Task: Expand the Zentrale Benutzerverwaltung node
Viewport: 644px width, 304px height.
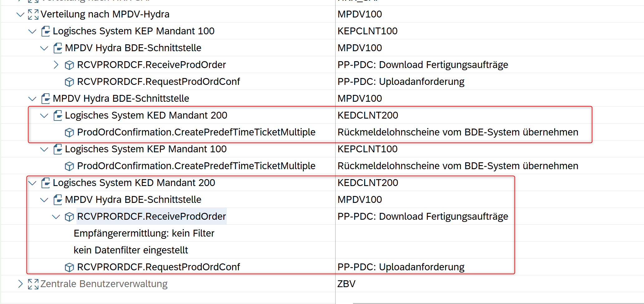Action: [20, 284]
